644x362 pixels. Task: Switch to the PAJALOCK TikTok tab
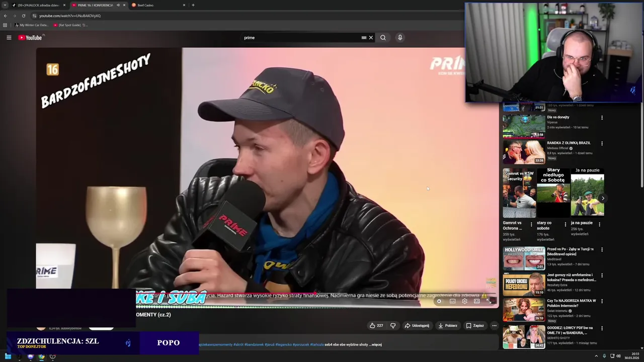pyautogui.click(x=38, y=5)
